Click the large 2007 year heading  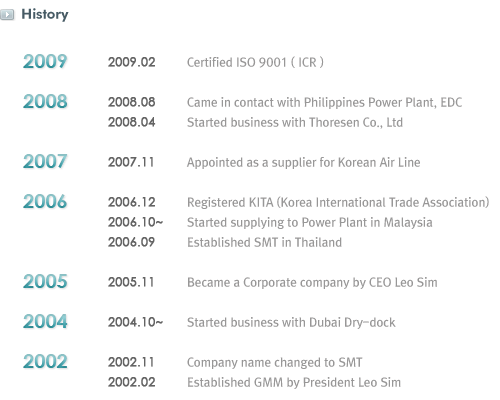(45, 162)
